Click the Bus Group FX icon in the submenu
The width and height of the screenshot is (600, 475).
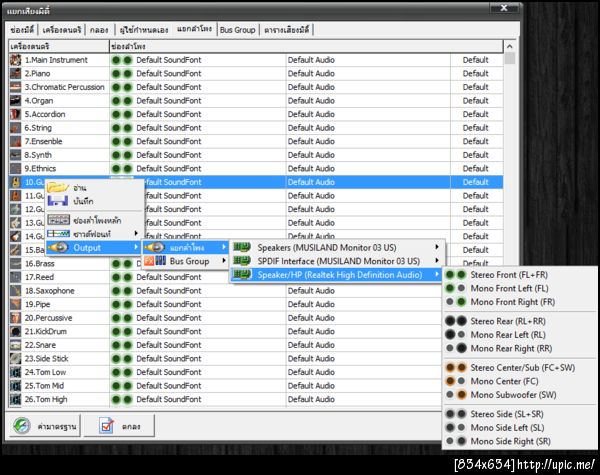(x=155, y=261)
